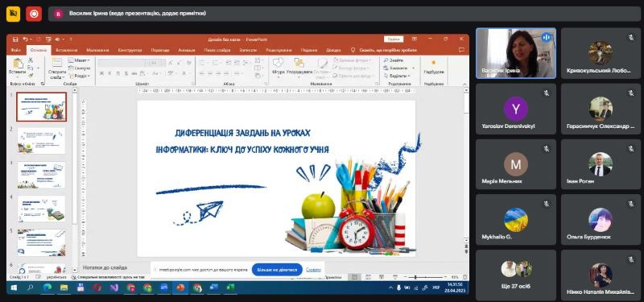
Task: Click the Сховати link
Action: tap(313, 270)
